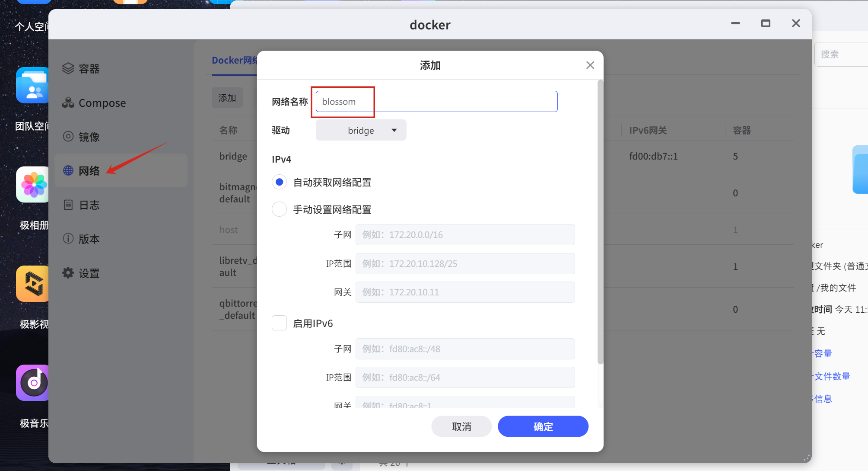Viewport: 868px width, 471px height.
Task: Click the Containers stack icon in sidebar
Action: (x=68, y=68)
